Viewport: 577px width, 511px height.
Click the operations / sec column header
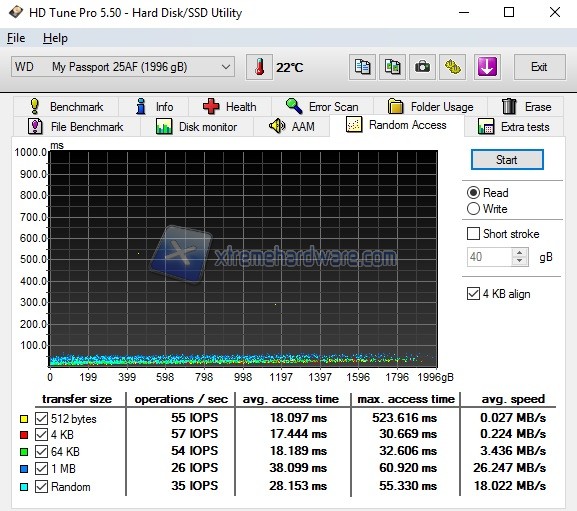(x=181, y=399)
